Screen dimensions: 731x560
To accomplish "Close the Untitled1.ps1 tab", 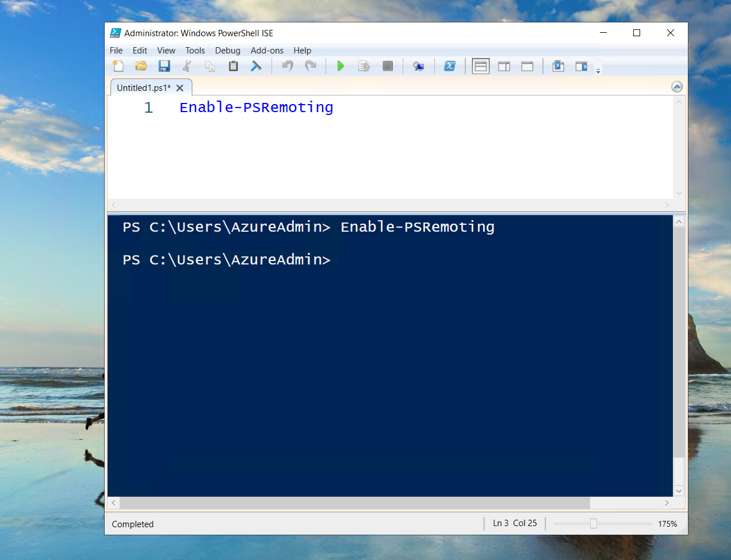I will pos(180,88).
